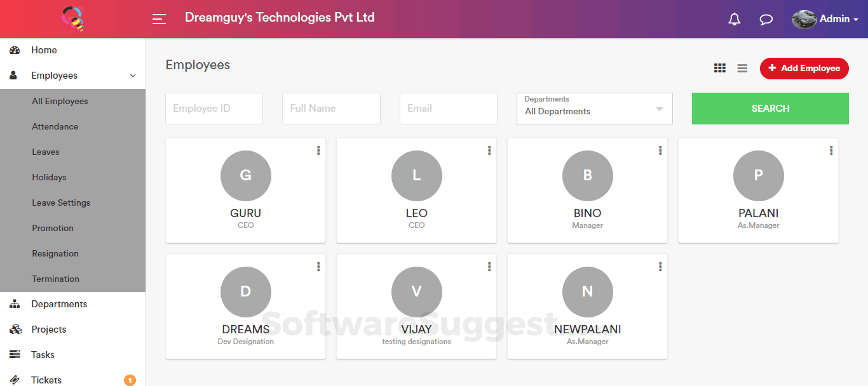Open Leave Settings submenu item

[x=61, y=203]
